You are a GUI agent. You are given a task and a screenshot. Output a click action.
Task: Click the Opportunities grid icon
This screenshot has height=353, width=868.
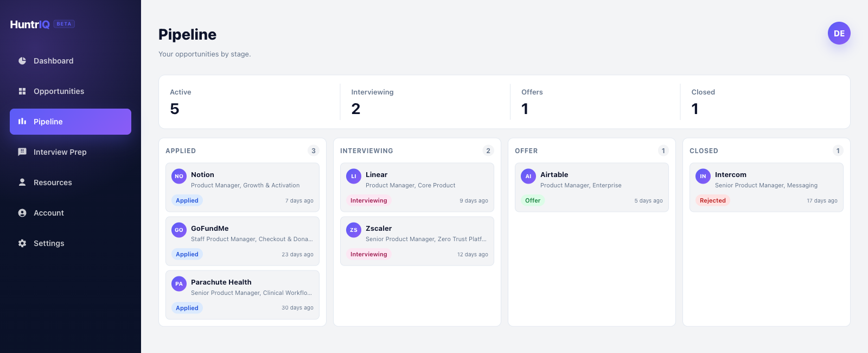22,91
